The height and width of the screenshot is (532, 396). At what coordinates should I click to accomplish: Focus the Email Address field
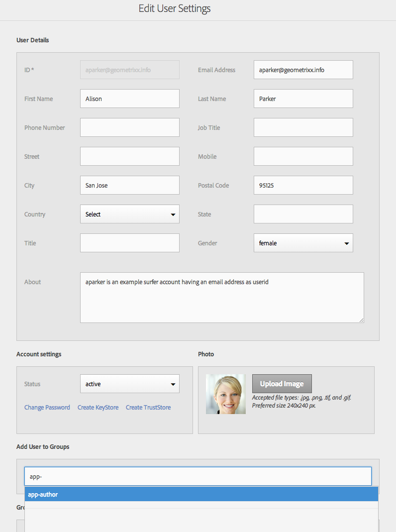(303, 70)
